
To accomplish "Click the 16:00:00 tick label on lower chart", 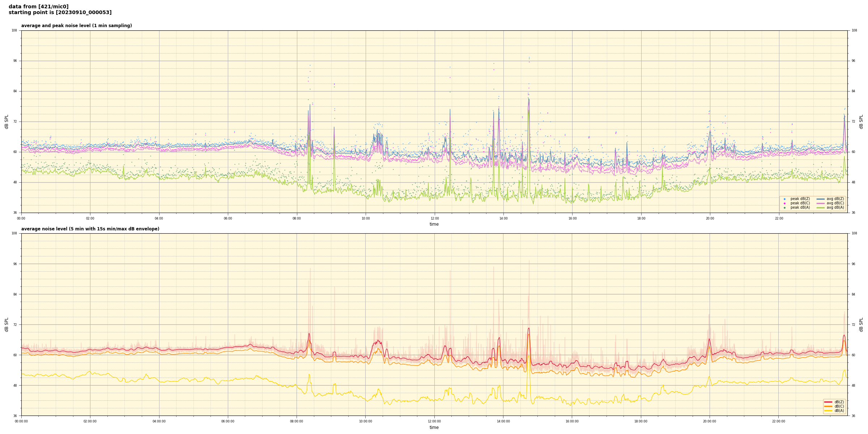I will point(572,421).
